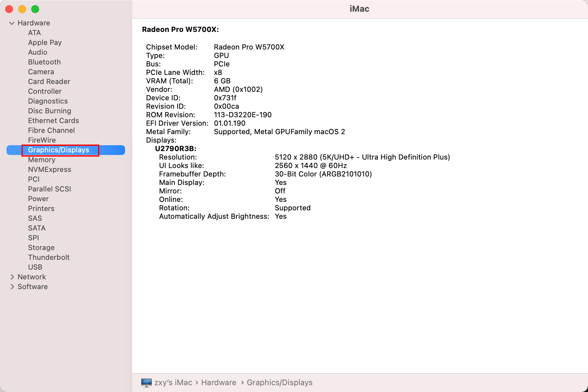Select Fibre Channel in sidebar
The width and height of the screenshot is (588, 392).
(x=51, y=131)
